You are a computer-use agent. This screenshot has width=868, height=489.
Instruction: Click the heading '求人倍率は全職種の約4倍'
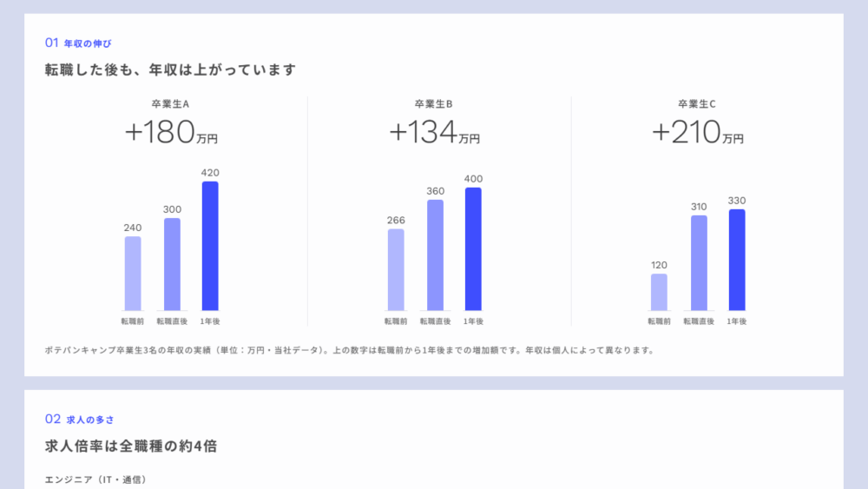tap(131, 446)
